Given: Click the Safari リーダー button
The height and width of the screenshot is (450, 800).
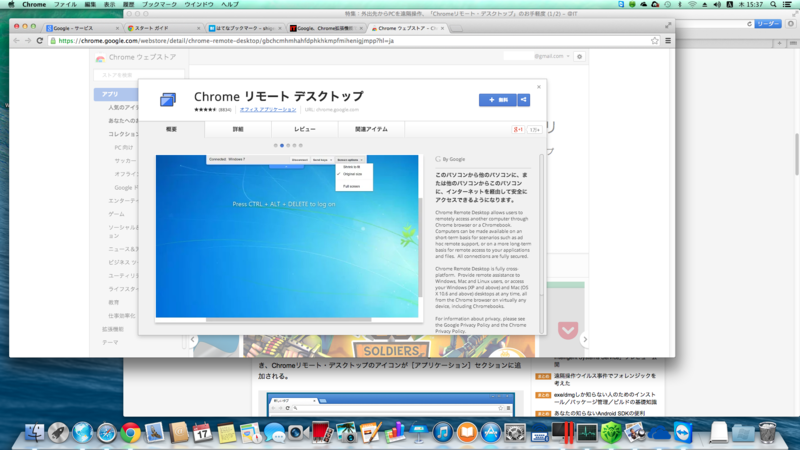Looking at the screenshot, I should click(x=768, y=24).
